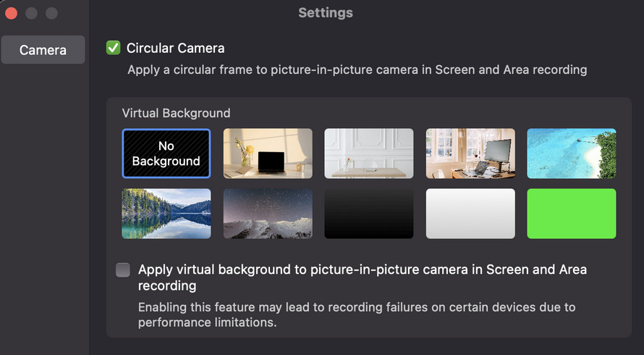Select the black gradient background swatch
The image size is (644, 355).
click(369, 214)
